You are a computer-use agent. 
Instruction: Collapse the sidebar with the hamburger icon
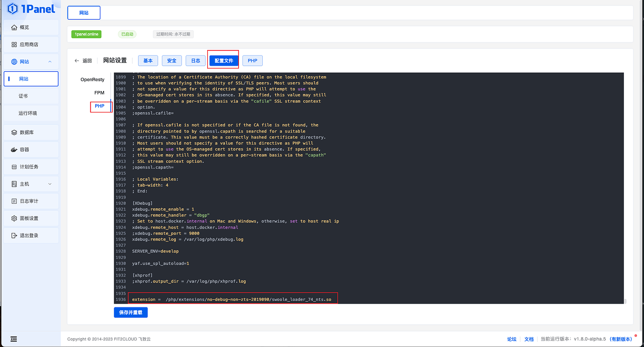point(13,339)
